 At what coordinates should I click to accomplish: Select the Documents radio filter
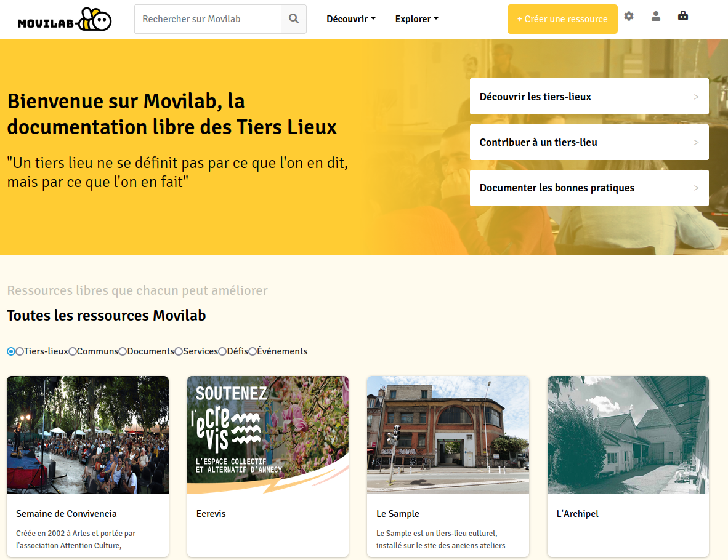pyautogui.click(x=123, y=351)
